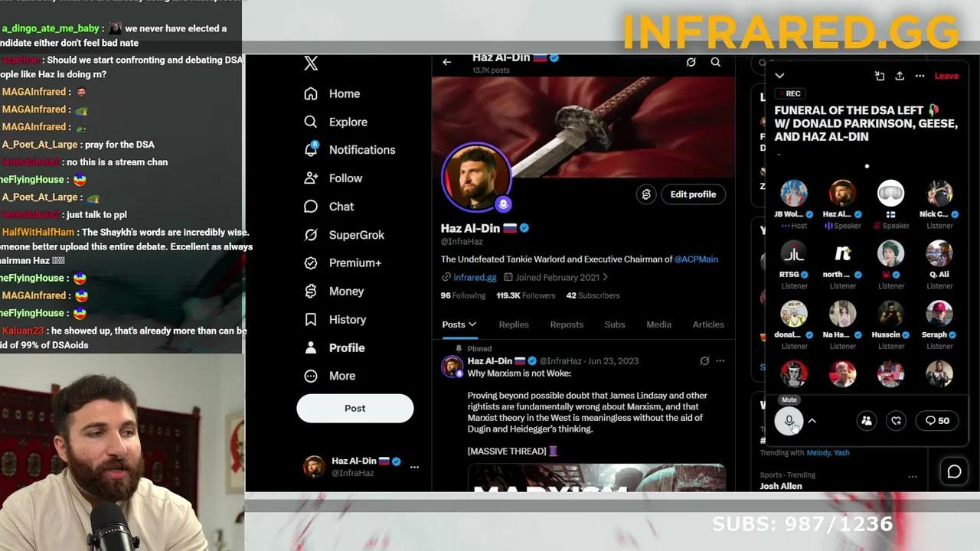Go to Home in the X sidebar
The height and width of the screenshot is (551, 980).
pyautogui.click(x=332, y=93)
